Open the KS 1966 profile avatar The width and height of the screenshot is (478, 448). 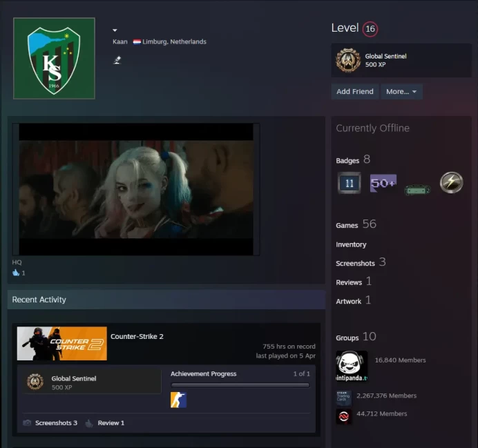click(x=54, y=58)
